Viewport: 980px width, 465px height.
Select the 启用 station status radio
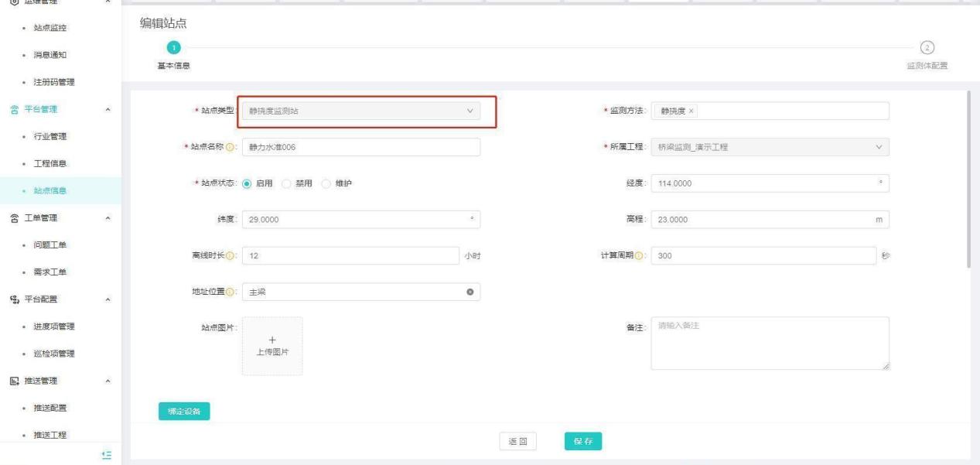(248, 183)
